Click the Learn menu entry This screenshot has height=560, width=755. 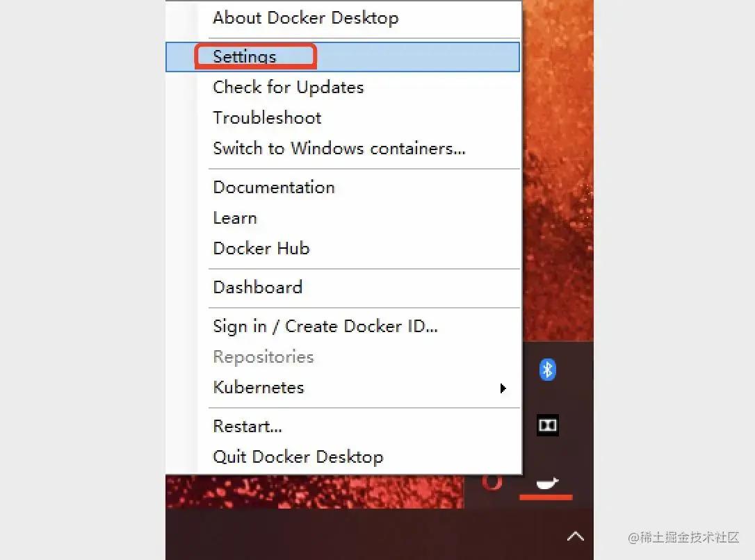[342, 218]
